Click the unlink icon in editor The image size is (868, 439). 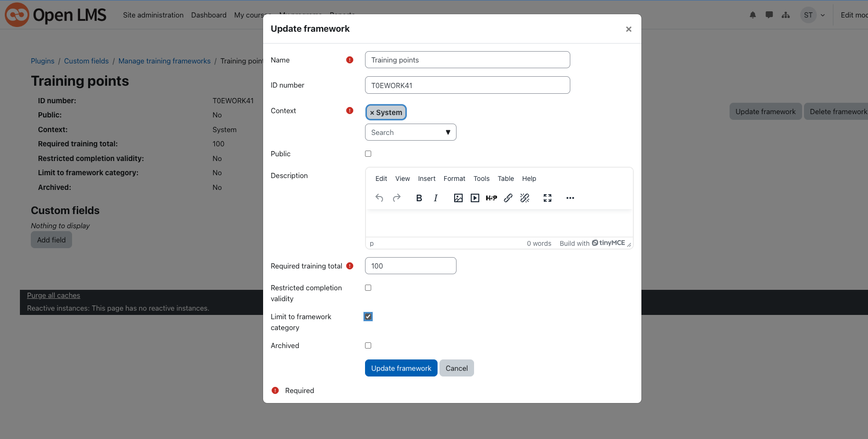click(x=525, y=198)
